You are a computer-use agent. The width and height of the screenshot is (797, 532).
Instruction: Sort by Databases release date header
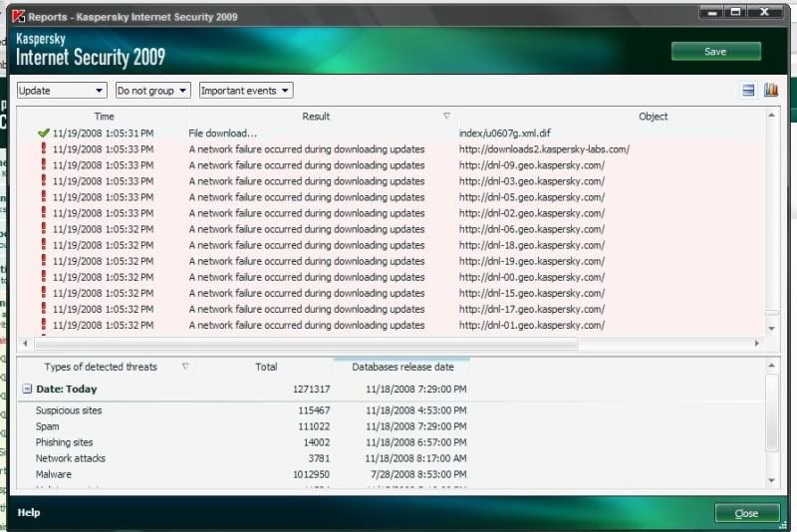pyautogui.click(x=402, y=367)
